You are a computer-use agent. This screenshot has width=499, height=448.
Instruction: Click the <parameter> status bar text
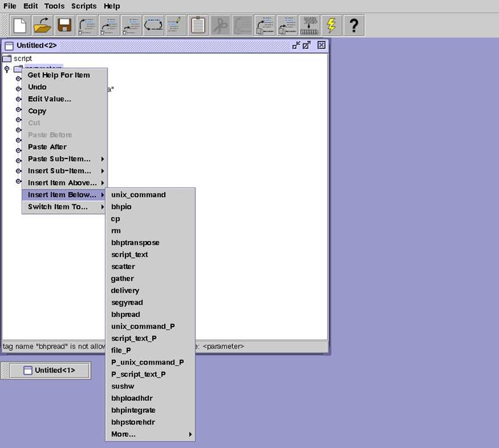pyautogui.click(x=223, y=346)
